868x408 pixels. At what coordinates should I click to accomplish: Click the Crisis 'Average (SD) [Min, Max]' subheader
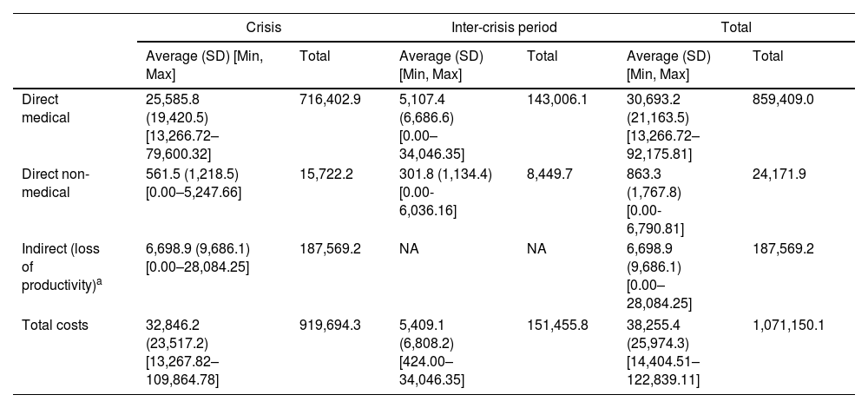click(x=205, y=63)
